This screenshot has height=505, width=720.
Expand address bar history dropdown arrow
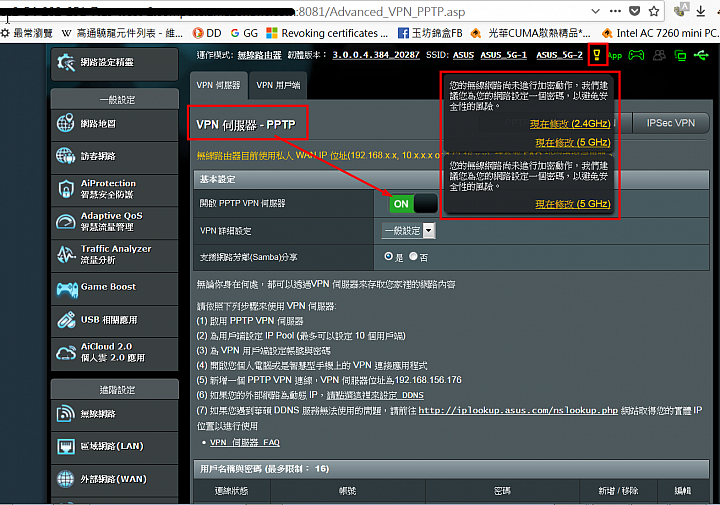(x=596, y=11)
